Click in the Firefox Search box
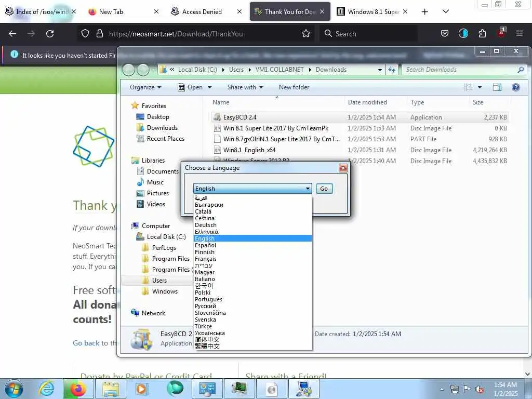The image size is (532, 399). (x=368, y=34)
